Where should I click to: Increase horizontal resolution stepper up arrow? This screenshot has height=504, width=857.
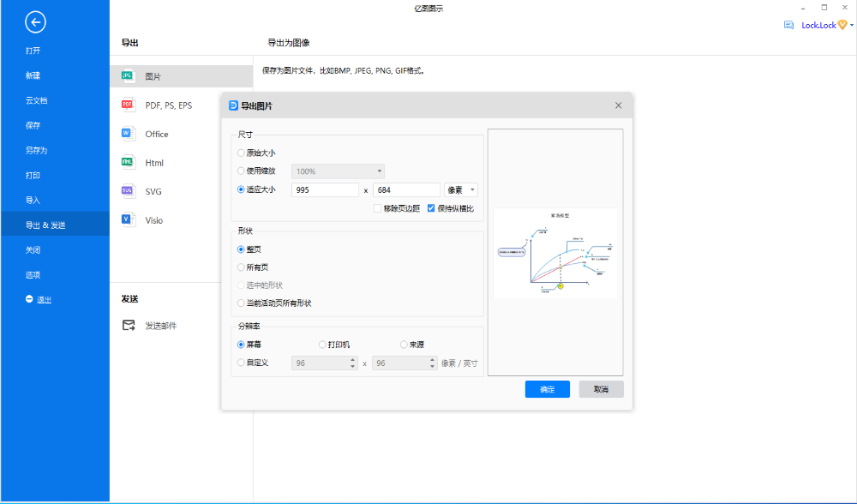[352, 360]
